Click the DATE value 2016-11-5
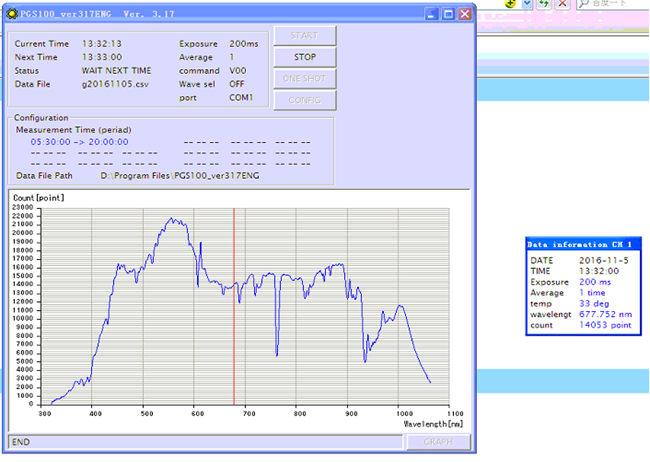 click(x=604, y=260)
